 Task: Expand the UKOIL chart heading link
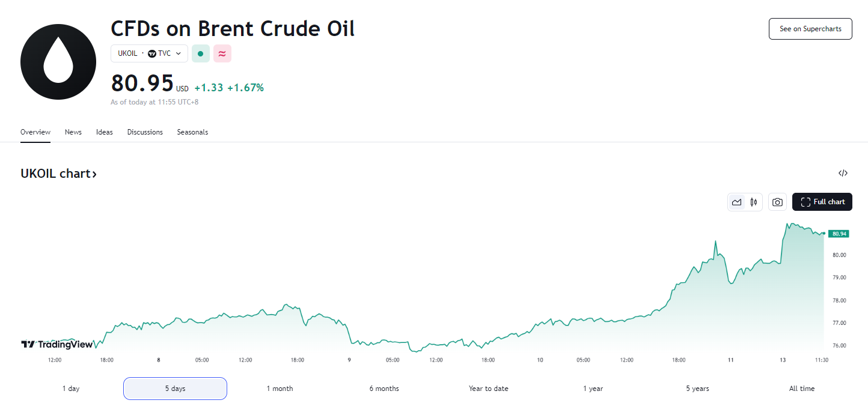58,174
